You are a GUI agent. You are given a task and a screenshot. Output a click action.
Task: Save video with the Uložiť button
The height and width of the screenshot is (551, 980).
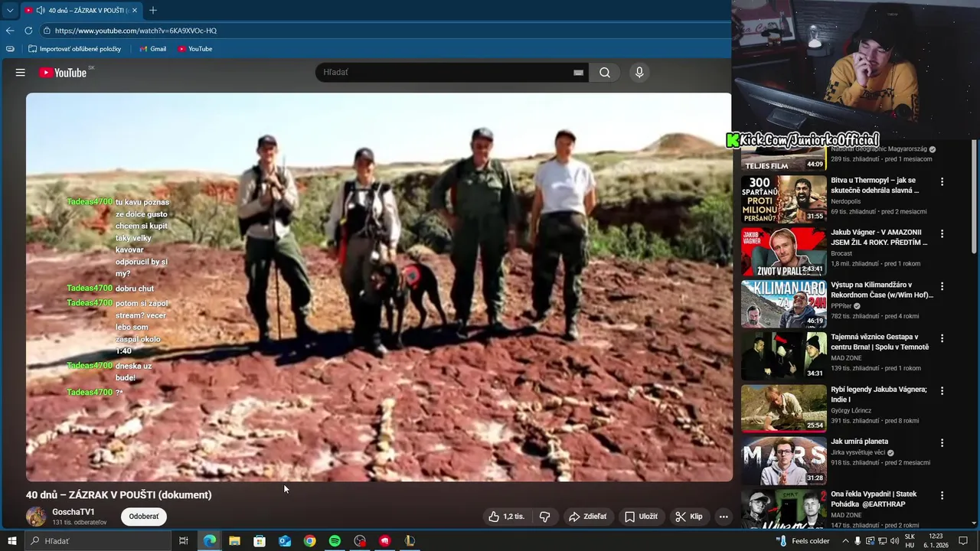pos(641,517)
